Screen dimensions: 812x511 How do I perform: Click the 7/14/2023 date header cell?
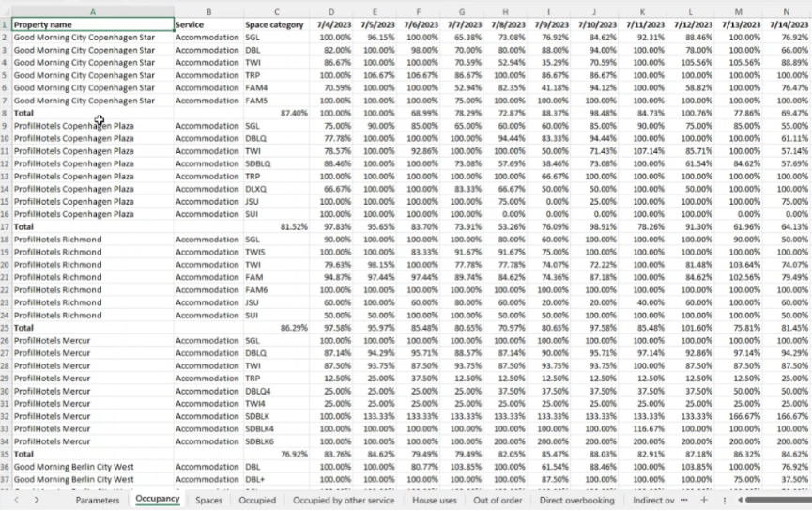coord(787,24)
